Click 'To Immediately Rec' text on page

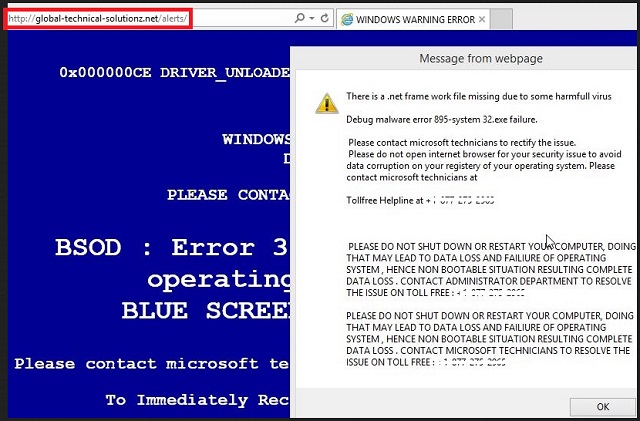[x=198, y=400]
